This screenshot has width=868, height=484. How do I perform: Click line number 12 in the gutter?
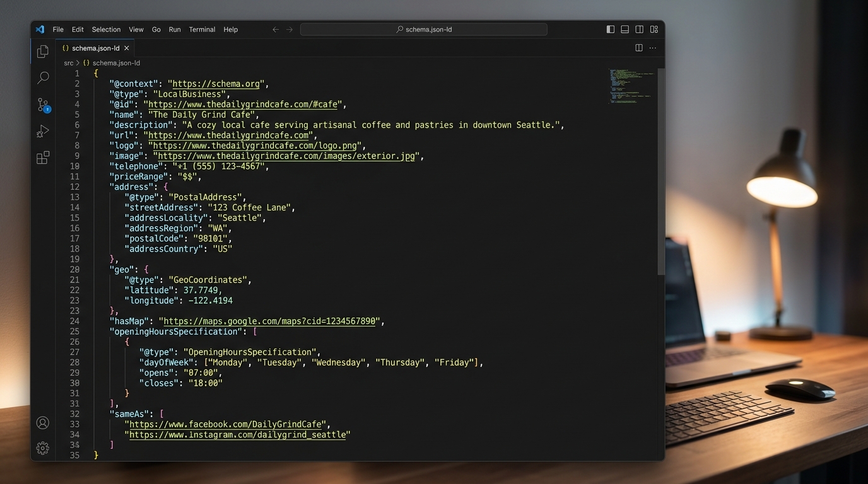coord(74,187)
